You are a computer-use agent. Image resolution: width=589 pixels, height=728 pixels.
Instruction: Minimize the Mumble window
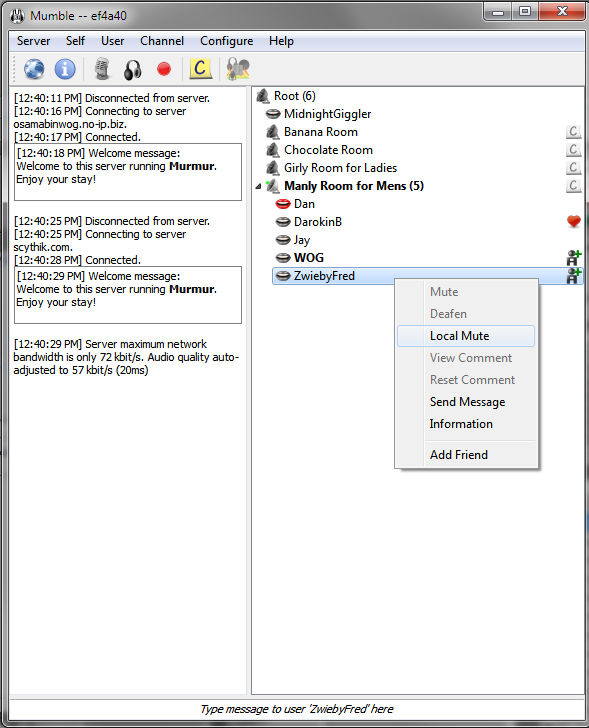click(498, 12)
